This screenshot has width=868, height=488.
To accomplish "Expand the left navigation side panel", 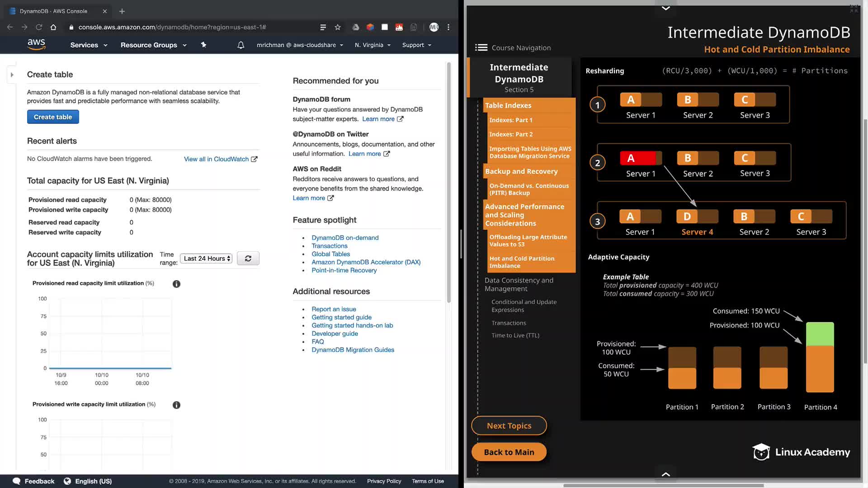I will click(x=12, y=75).
